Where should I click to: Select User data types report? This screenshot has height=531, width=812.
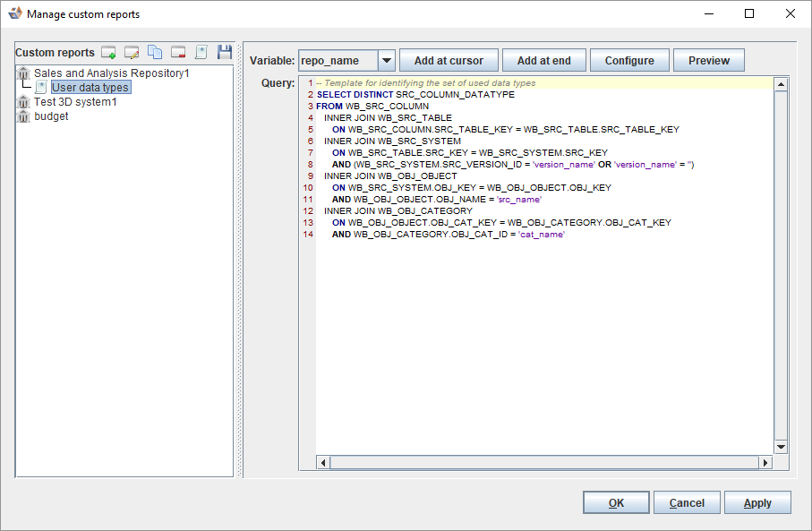coord(90,88)
